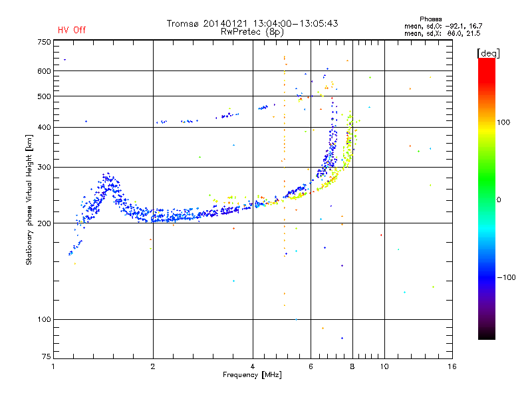This screenshot has width=532, height=399.
Task: Click the '2' frequency axis label
Action: pyautogui.click(x=153, y=366)
